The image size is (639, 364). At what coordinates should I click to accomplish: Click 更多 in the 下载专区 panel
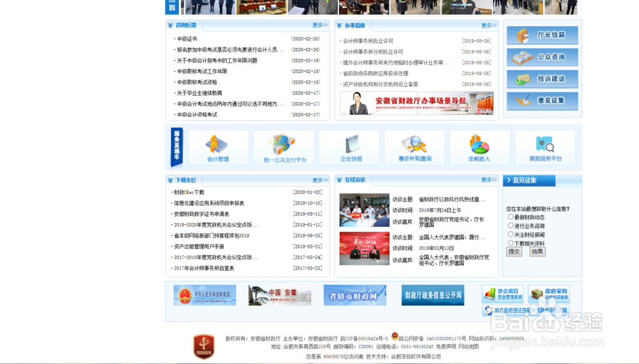(320, 180)
